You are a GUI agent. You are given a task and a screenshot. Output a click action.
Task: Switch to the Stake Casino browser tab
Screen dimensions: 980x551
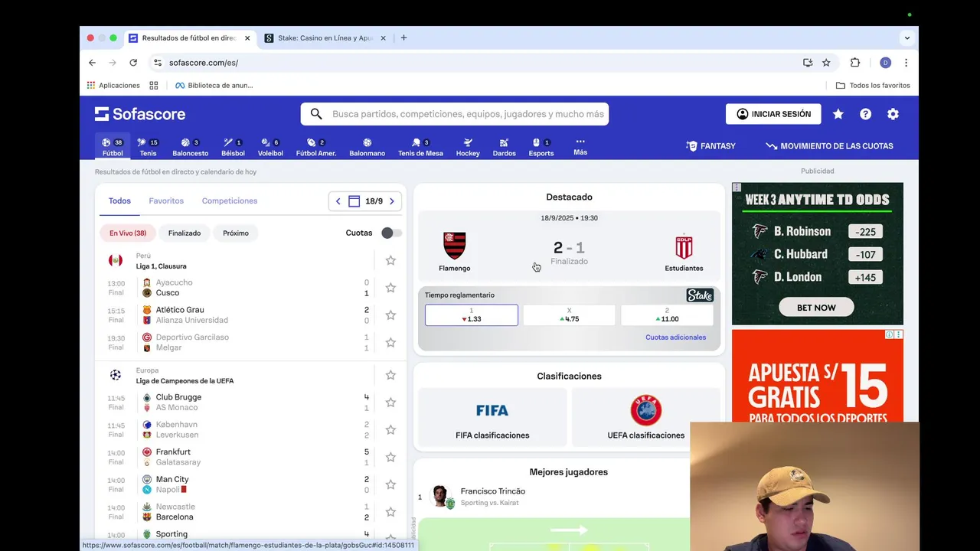click(x=325, y=37)
